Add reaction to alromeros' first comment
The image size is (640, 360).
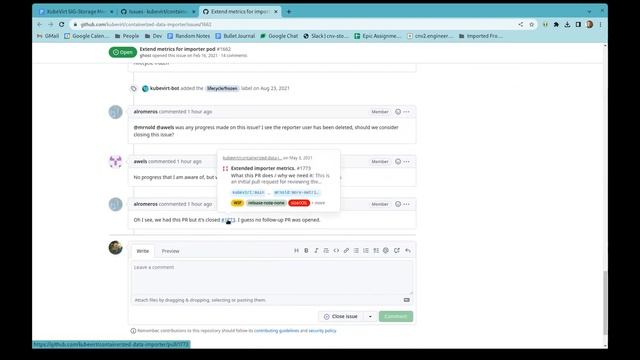tap(398, 111)
